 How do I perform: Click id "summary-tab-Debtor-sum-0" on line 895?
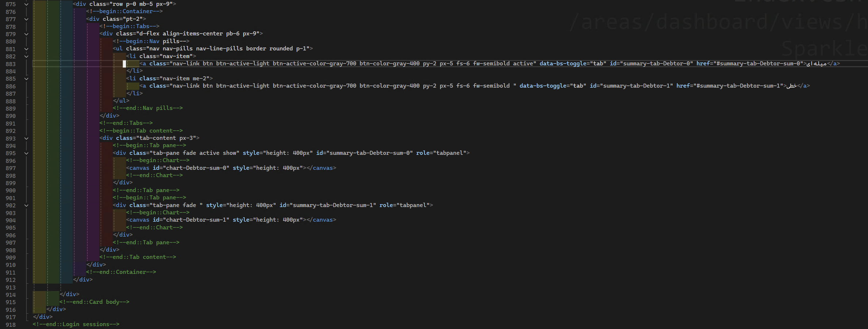pyautogui.click(x=365, y=153)
